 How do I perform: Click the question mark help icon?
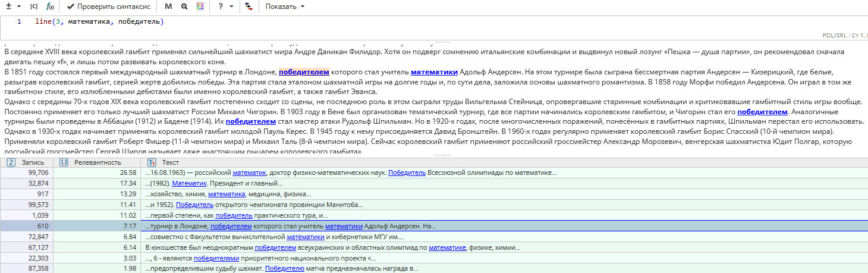pyautogui.click(x=221, y=7)
